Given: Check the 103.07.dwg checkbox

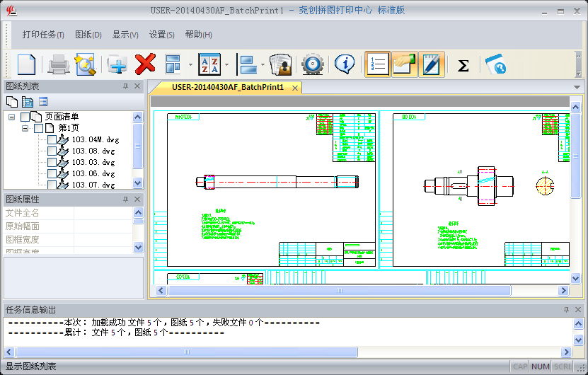Looking at the screenshot, I should (x=52, y=184).
